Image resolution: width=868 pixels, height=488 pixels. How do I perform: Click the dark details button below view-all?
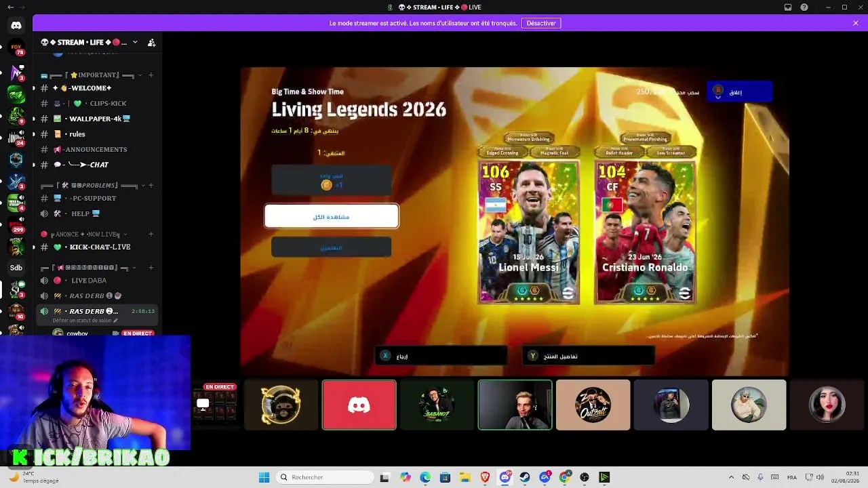(332, 247)
